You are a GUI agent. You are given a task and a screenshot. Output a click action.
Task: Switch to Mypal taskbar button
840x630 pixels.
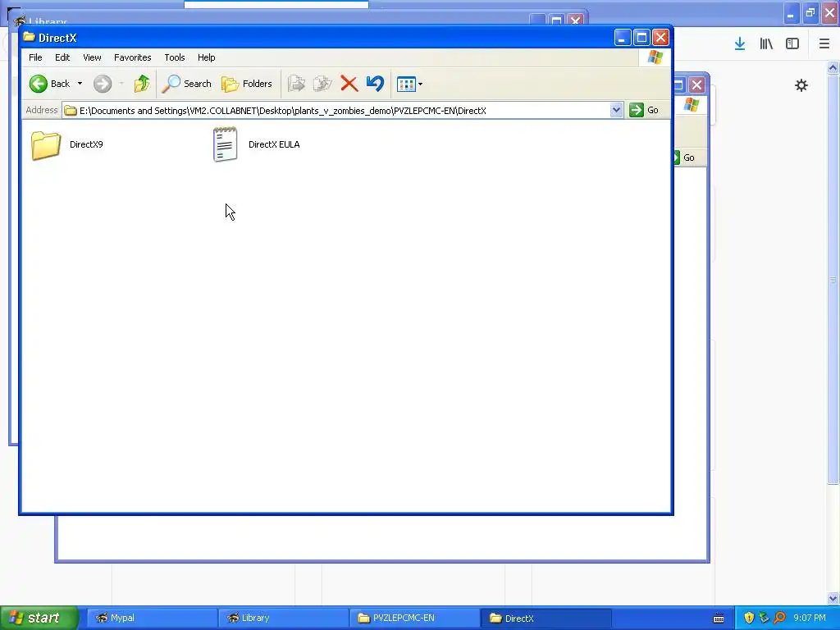click(x=152, y=618)
